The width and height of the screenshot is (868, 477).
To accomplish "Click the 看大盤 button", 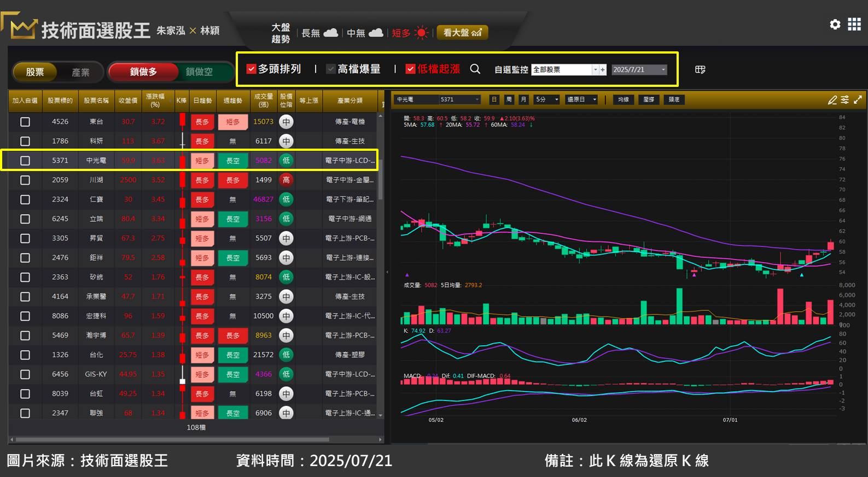I will coord(462,33).
